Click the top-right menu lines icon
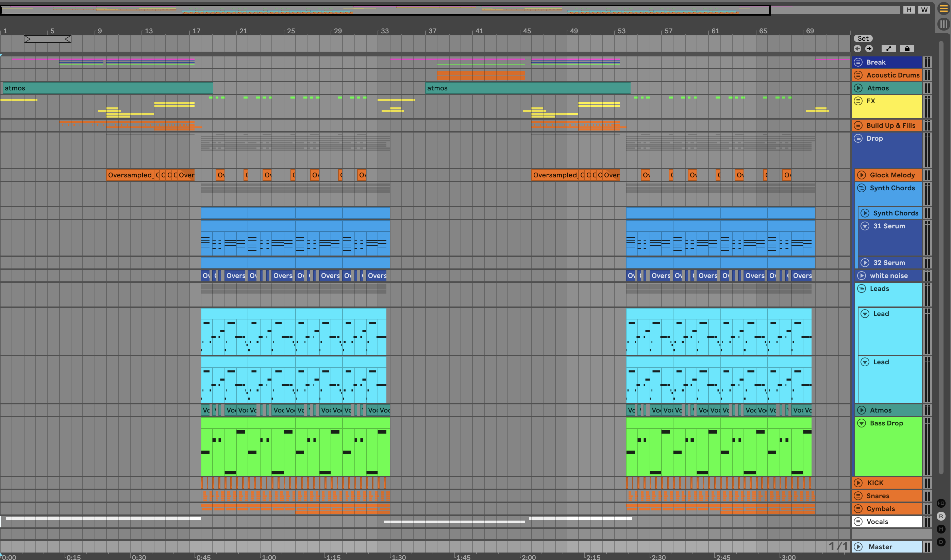Screen dimensions: 951x560 943,9
